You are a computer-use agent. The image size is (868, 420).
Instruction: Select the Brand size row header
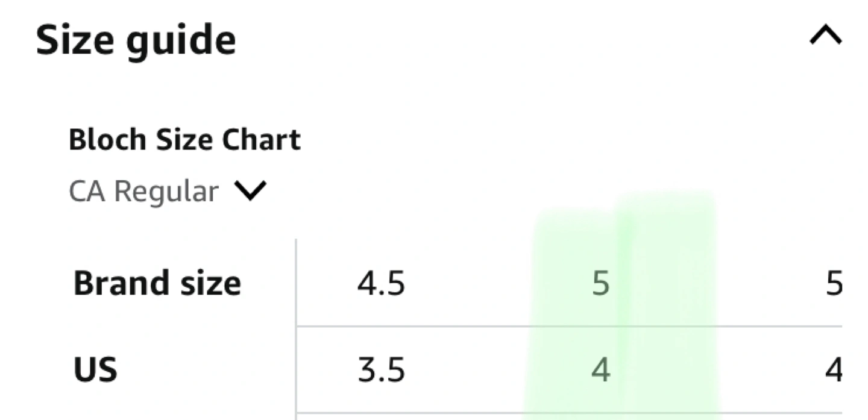point(157,283)
